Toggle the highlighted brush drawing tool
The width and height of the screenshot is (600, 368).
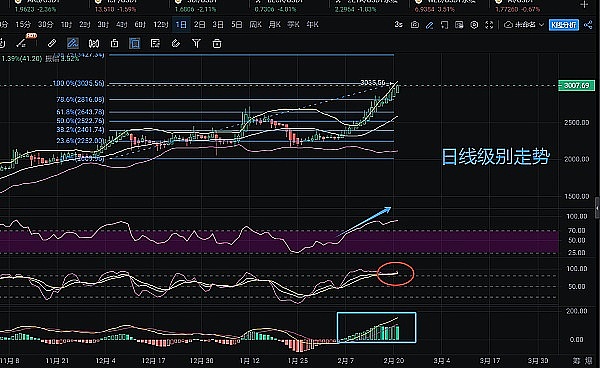pyautogui.click(x=72, y=43)
